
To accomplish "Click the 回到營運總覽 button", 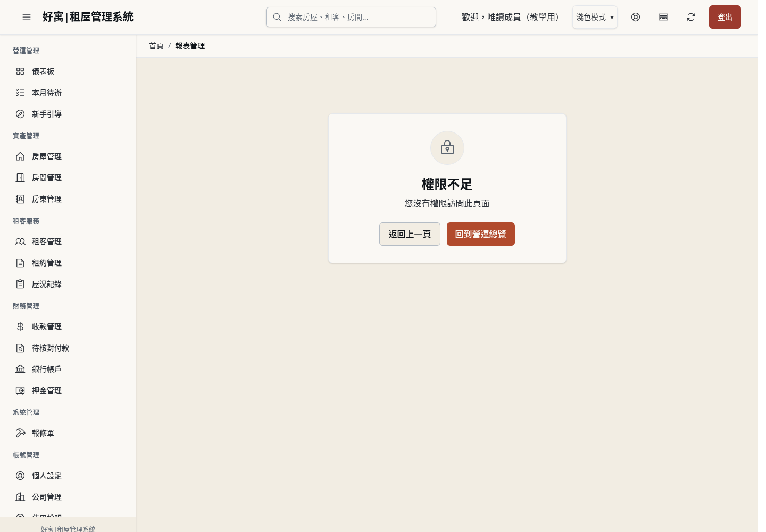I will 481,234.
